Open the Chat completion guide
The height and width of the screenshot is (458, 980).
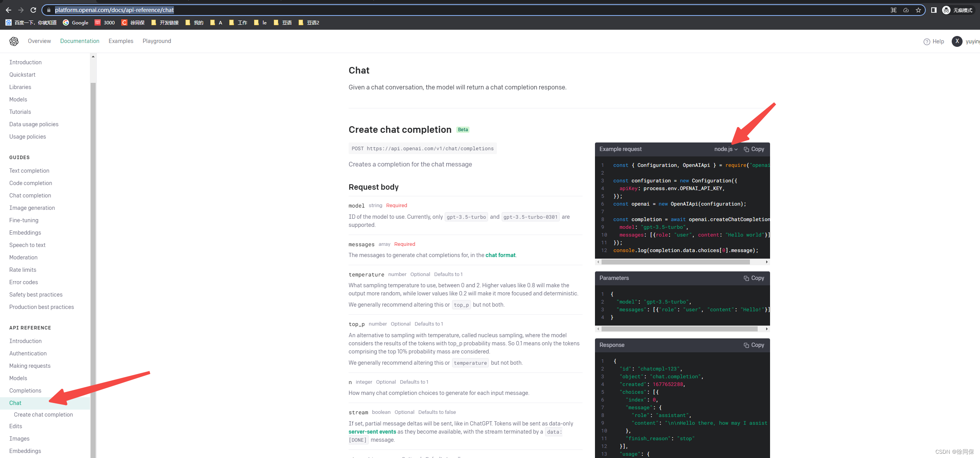pos(30,196)
